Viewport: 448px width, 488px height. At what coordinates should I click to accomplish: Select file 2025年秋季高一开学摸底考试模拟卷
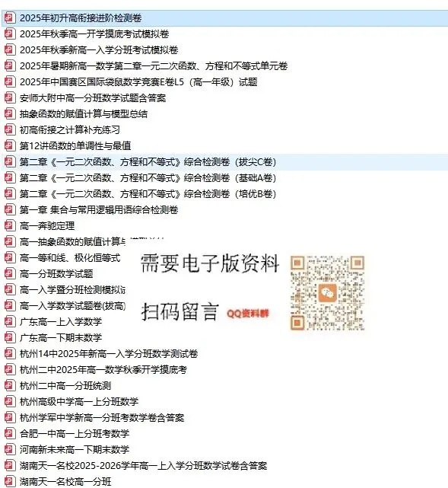[94, 33]
